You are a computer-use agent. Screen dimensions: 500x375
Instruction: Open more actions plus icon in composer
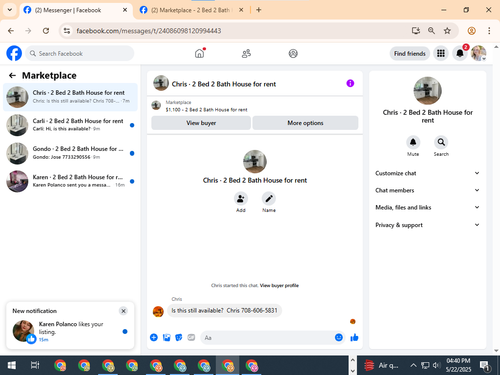pos(154,338)
